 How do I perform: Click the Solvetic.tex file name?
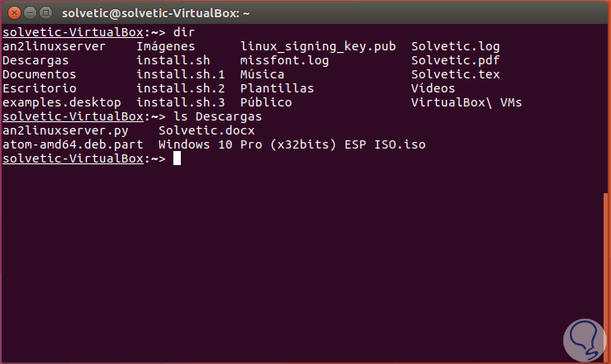point(455,74)
